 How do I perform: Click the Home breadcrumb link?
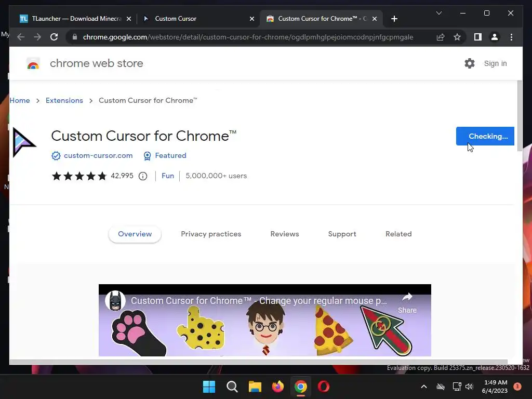click(20, 100)
